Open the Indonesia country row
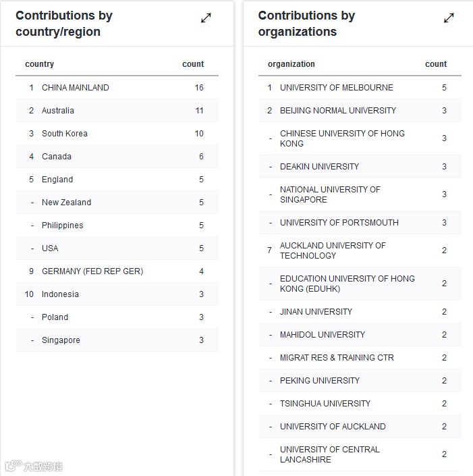 tap(60, 294)
